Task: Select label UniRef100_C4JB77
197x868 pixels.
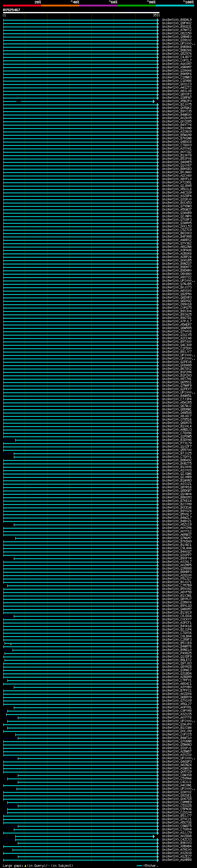Action: (x=177, y=57)
